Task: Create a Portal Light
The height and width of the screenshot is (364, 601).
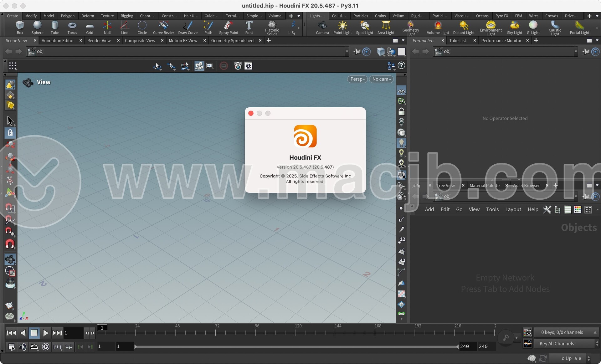Action: coord(579,28)
